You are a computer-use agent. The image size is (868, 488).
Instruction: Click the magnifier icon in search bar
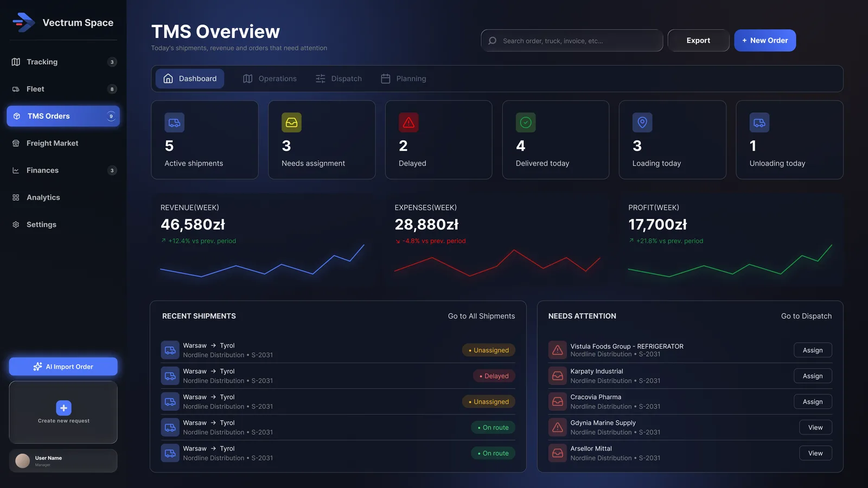click(x=492, y=41)
